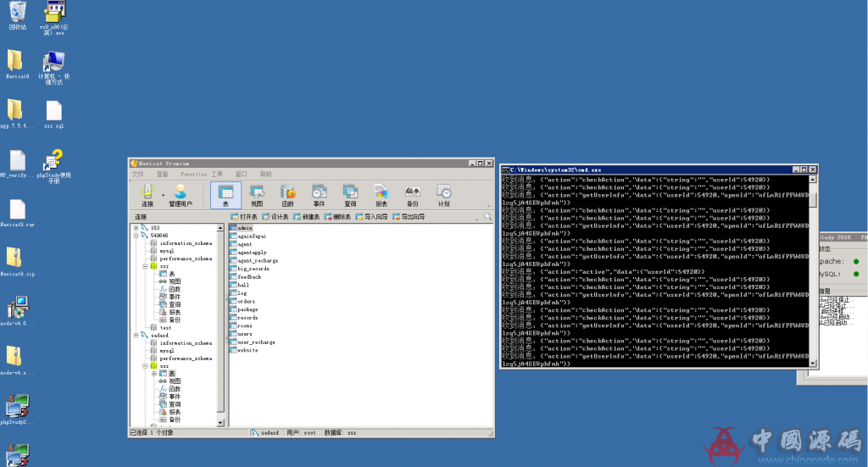Select 查询 node under sudasd ssz database

click(170, 404)
